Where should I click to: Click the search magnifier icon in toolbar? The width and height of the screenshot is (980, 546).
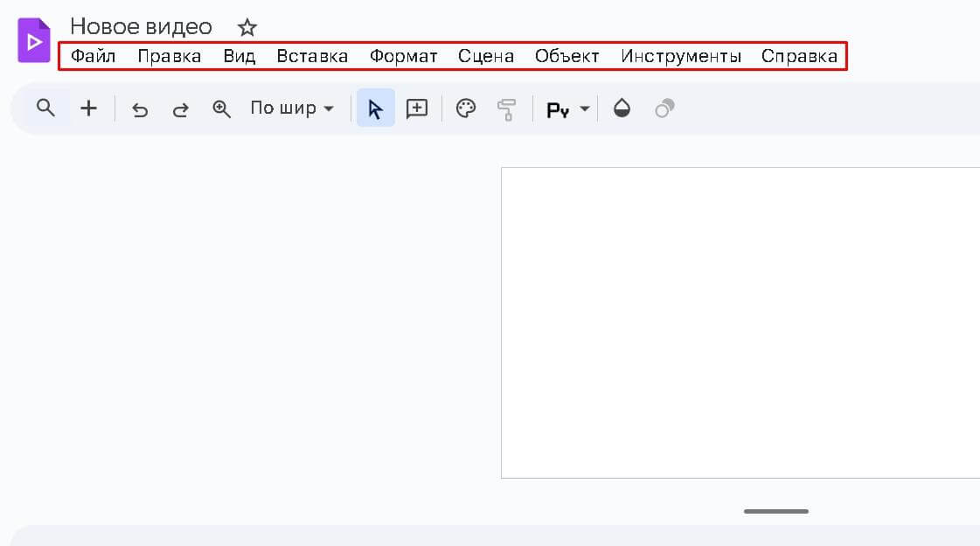[45, 108]
